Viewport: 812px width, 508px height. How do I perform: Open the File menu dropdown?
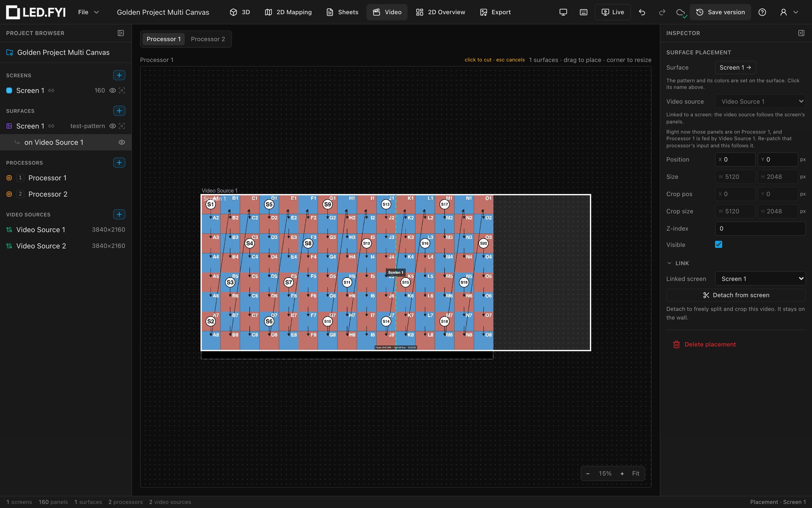click(x=89, y=12)
